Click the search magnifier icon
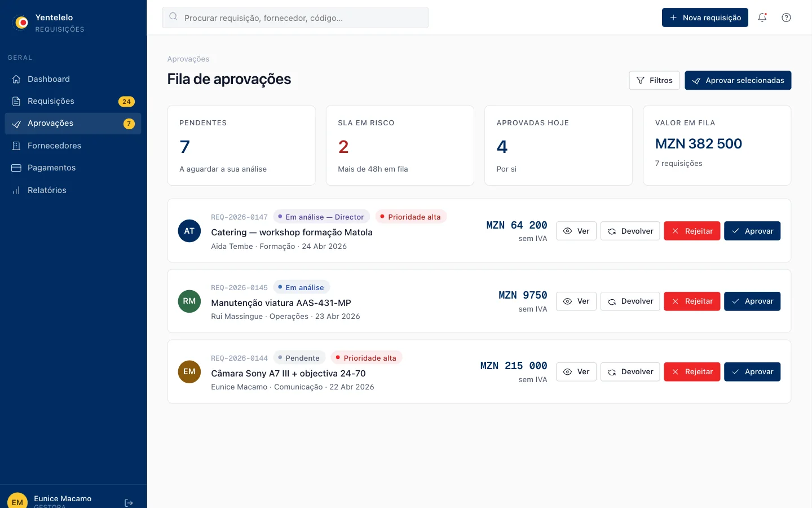 173,17
